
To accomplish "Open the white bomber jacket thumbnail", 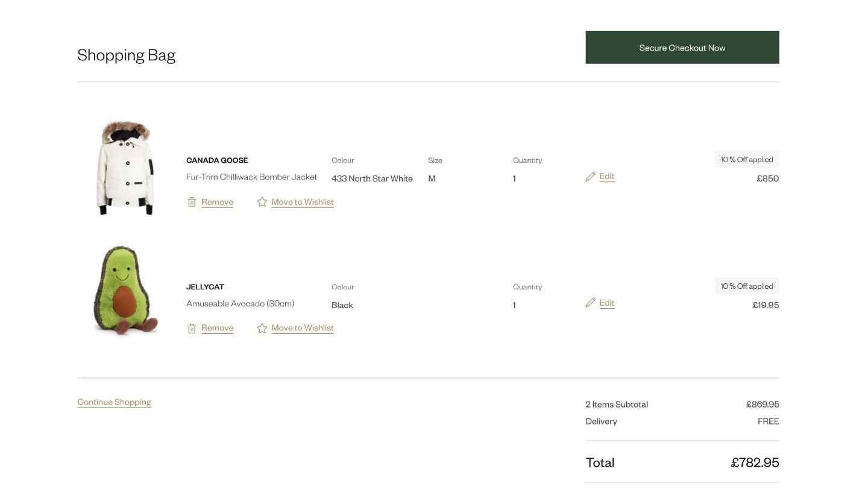I will click(125, 168).
